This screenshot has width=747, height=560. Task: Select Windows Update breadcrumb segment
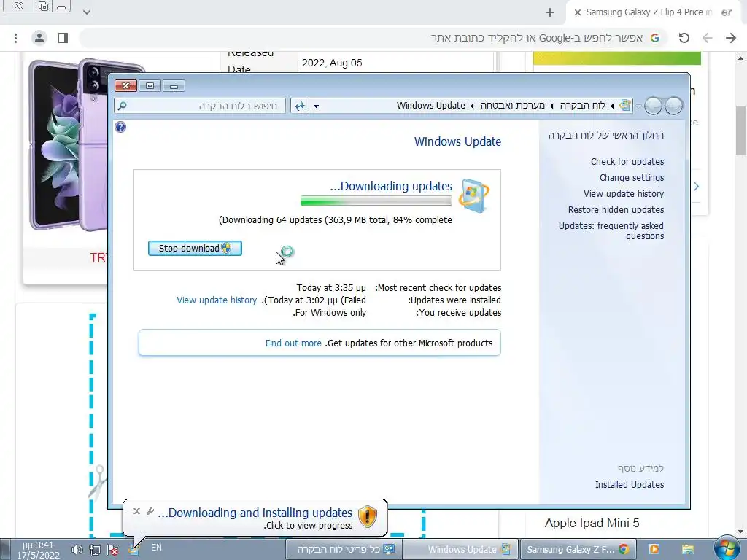pos(430,105)
